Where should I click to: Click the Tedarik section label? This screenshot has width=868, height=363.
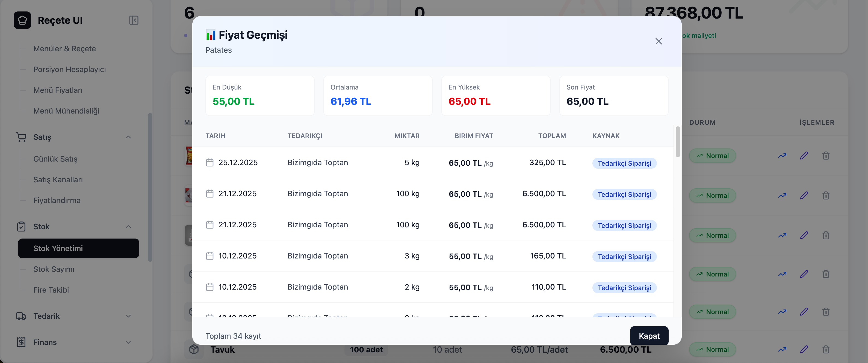pyautogui.click(x=46, y=316)
